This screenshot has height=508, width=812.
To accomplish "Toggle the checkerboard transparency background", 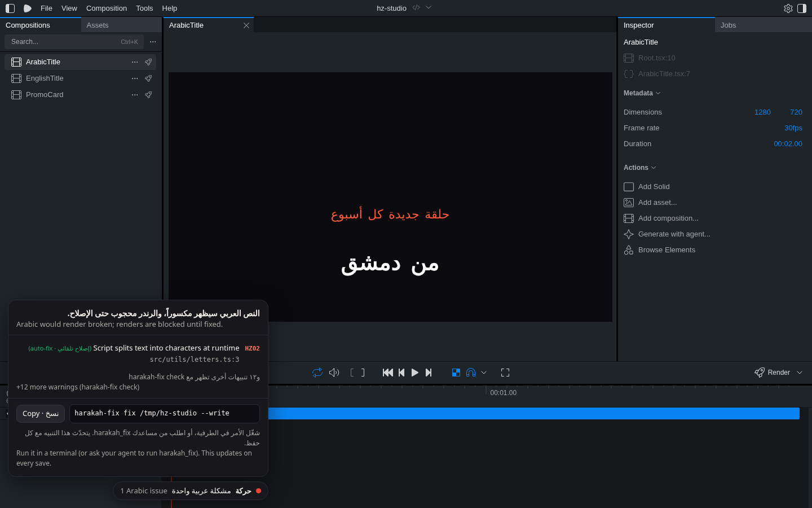I will [x=456, y=373].
